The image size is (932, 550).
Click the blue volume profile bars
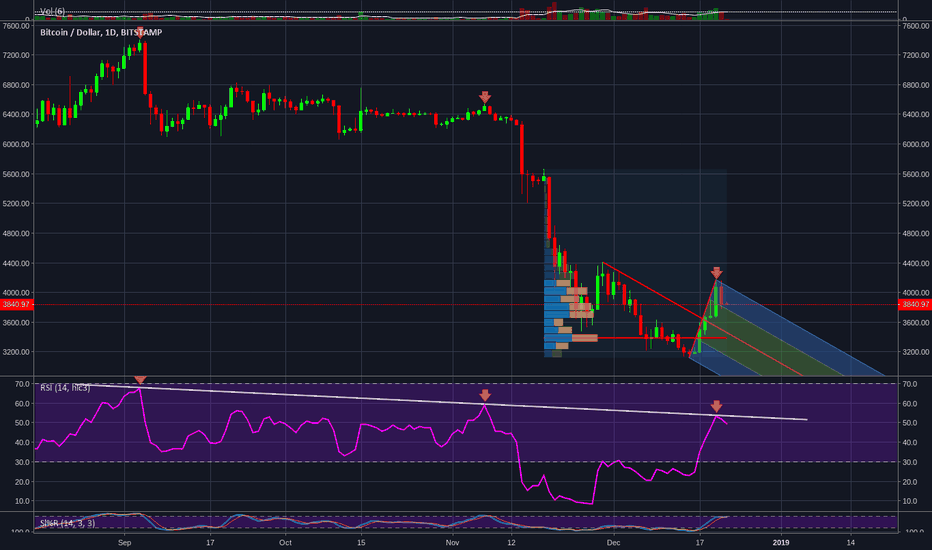coord(556,309)
